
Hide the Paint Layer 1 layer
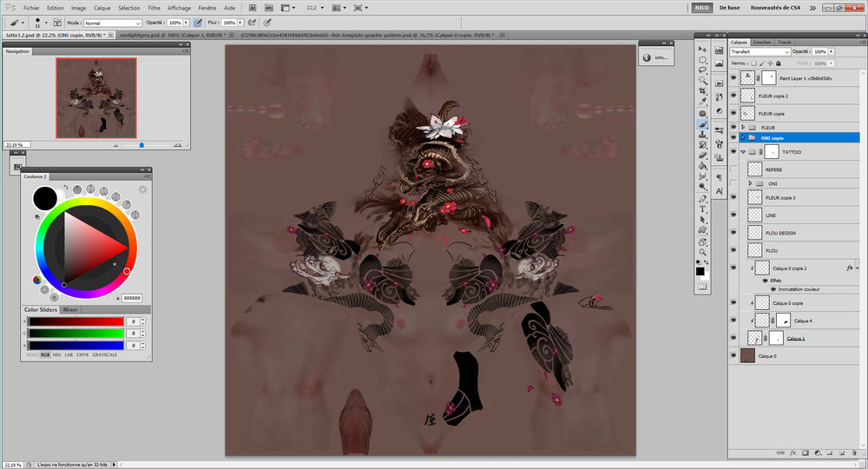coord(733,78)
